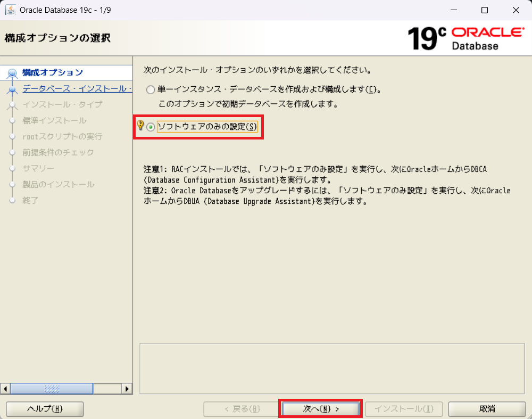The height and width of the screenshot is (419, 532).
Task: Click the sidebar scrollbar left arrow
Action: 5,389
